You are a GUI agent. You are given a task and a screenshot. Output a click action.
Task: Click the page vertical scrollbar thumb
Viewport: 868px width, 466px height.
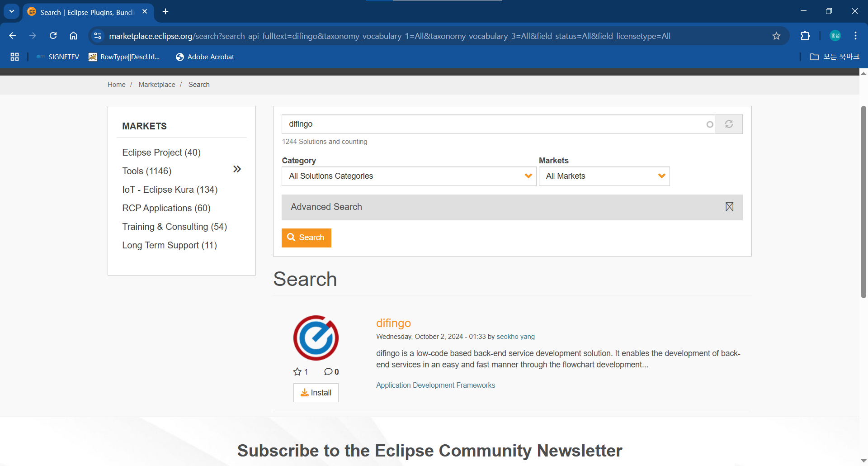click(863, 201)
